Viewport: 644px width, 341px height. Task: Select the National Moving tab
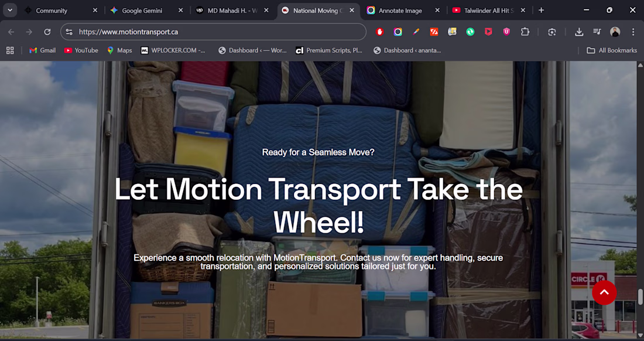[x=318, y=11]
